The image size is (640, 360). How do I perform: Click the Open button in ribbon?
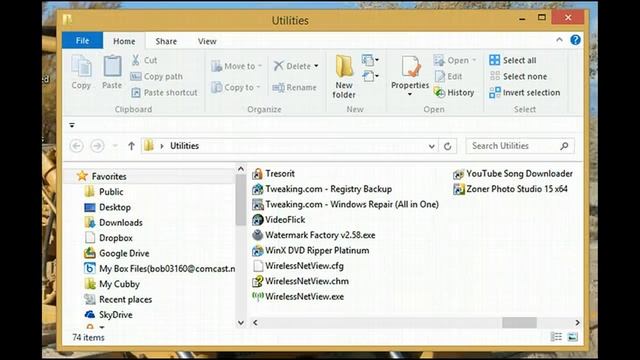point(455,60)
